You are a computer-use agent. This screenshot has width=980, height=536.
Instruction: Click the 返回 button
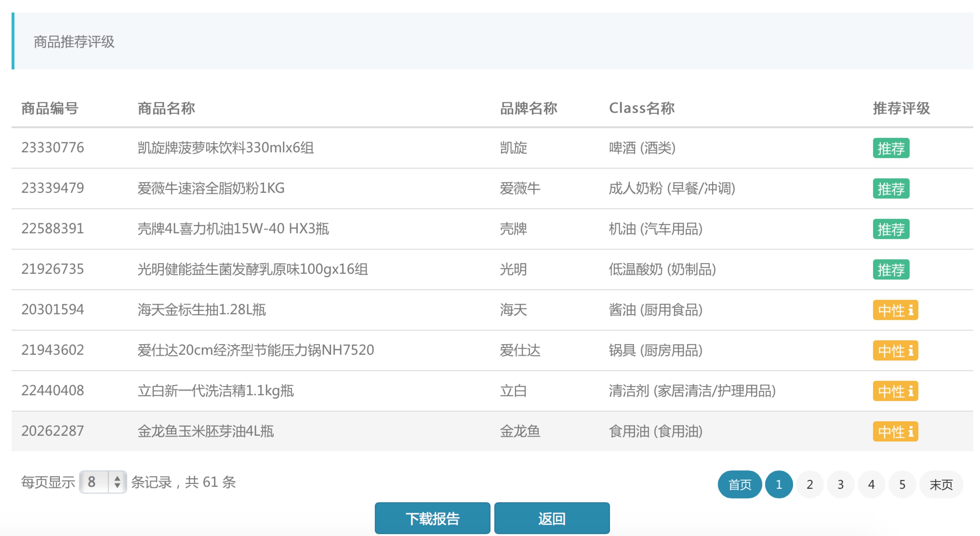tap(552, 518)
